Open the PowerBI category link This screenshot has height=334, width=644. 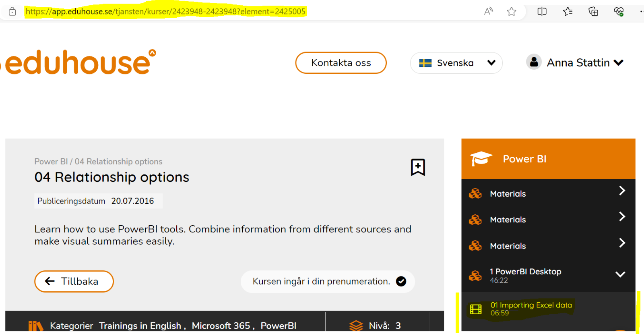279,326
